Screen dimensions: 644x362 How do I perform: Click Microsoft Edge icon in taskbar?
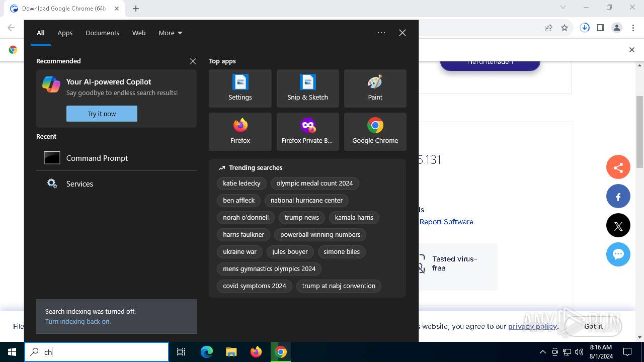(x=207, y=352)
